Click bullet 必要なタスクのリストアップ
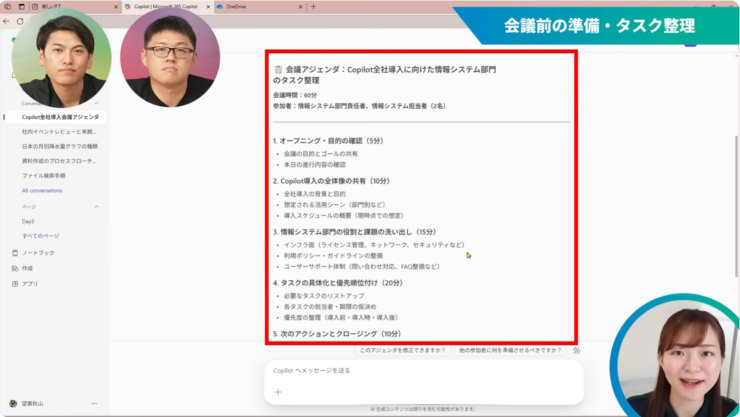Screen dimensions: 740x417 [x=324, y=296]
